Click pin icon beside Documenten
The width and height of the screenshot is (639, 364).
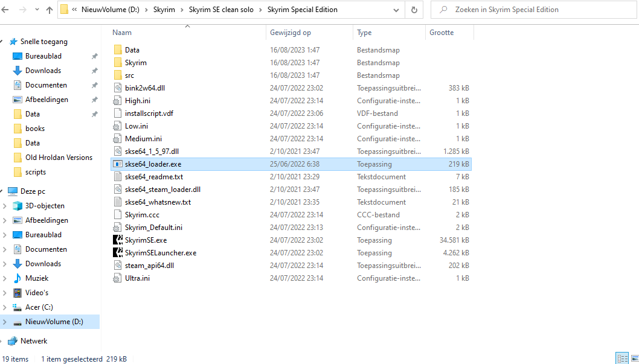click(x=95, y=85)
